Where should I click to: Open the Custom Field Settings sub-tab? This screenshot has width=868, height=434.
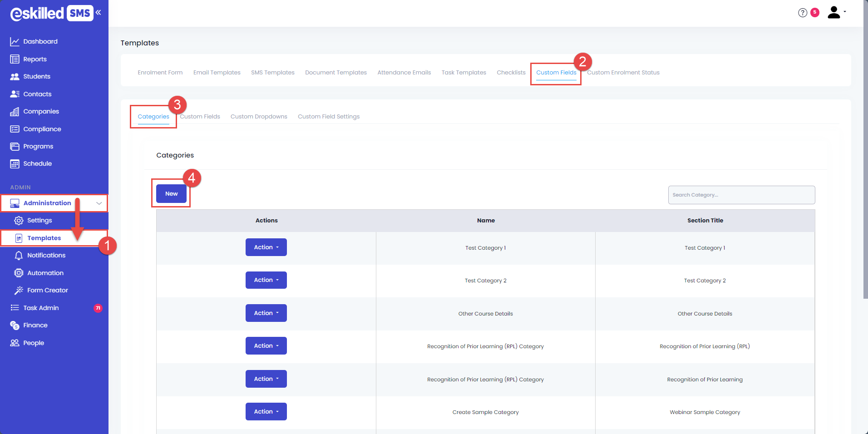click(x=329, y=117)
